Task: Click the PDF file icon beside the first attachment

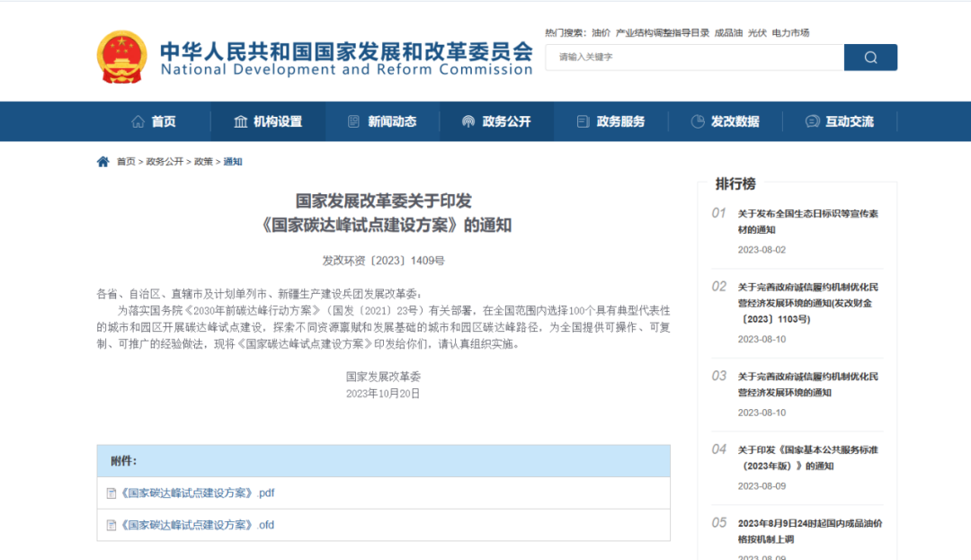Action: [111, 493]
